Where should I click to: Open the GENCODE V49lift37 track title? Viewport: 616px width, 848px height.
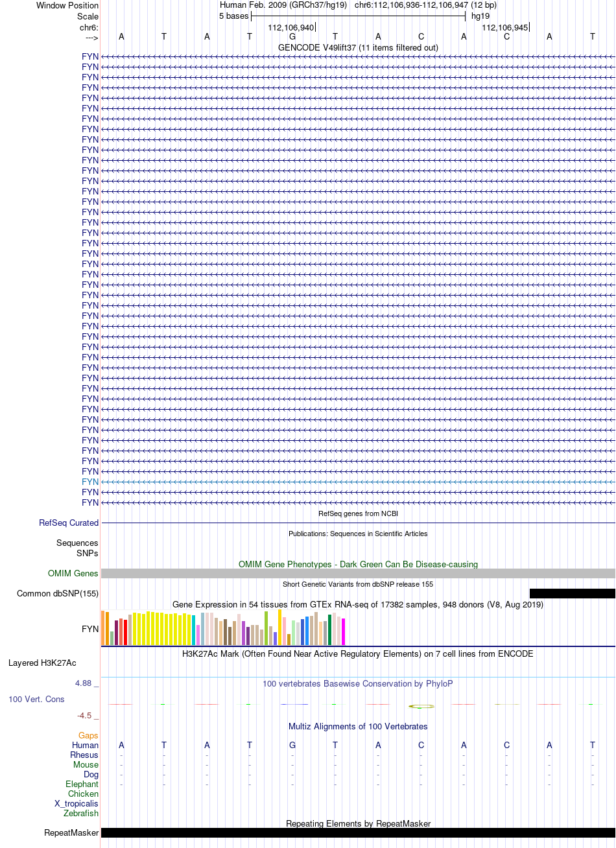click(x=358, y=47)
